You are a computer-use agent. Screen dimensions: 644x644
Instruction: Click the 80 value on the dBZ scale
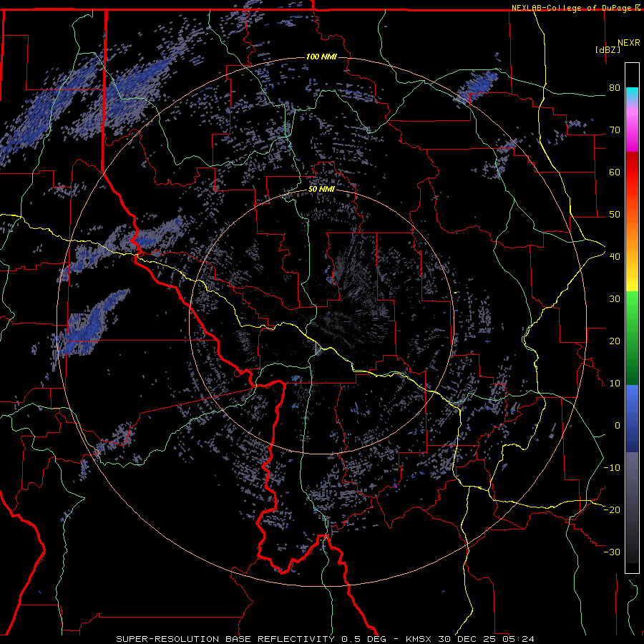[x=615, y=88]
